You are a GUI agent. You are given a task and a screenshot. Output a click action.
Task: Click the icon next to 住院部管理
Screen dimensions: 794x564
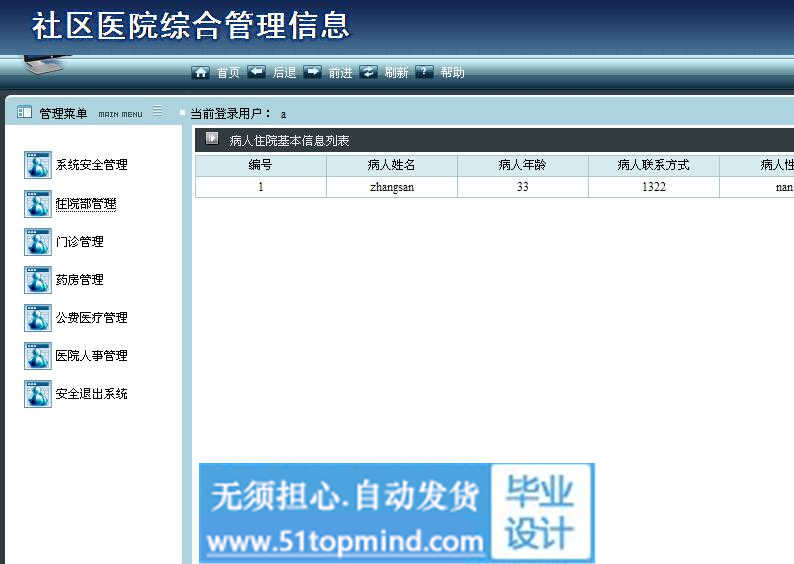(x=38, y=204)
